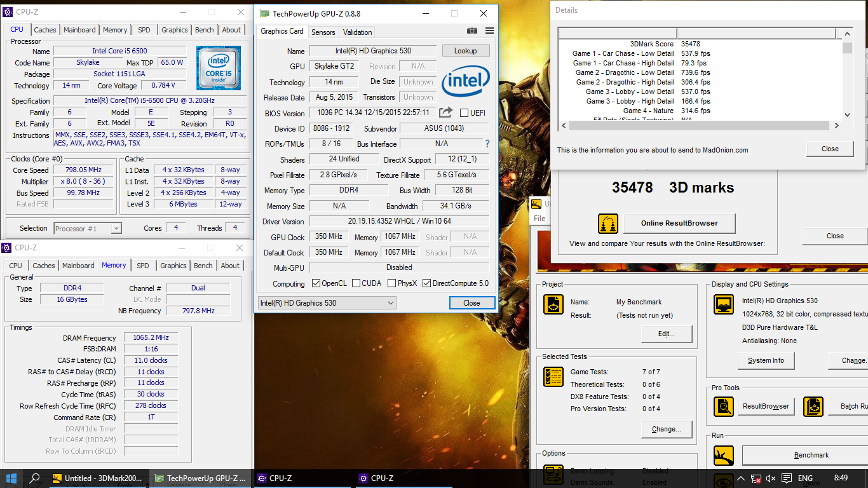Click the Details list vertical scrollbar down arrow
The image size is (868, 488).
pyautogui.click(x=846, y=115)
